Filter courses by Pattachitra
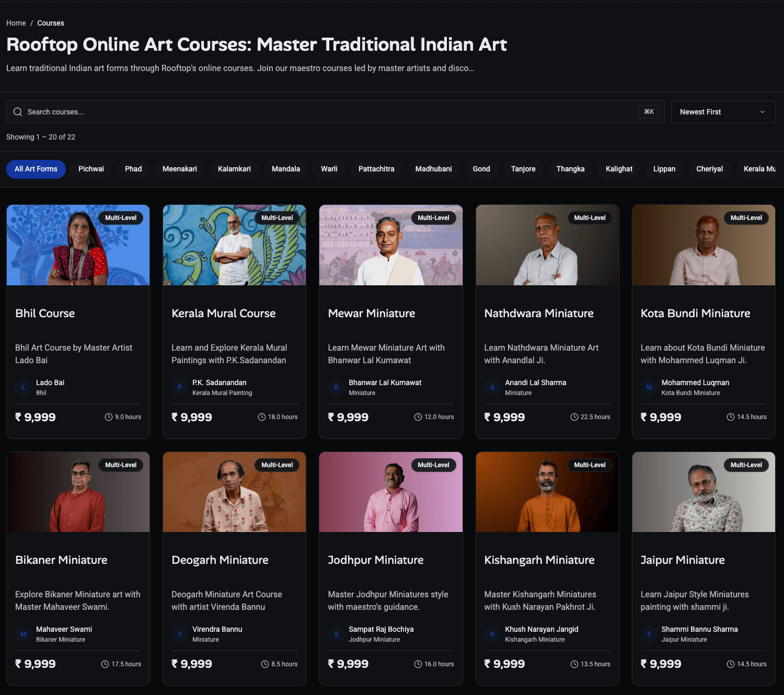The width and height of the screenshot is (784, 695). pyautogui.click(x=376, y=169)
